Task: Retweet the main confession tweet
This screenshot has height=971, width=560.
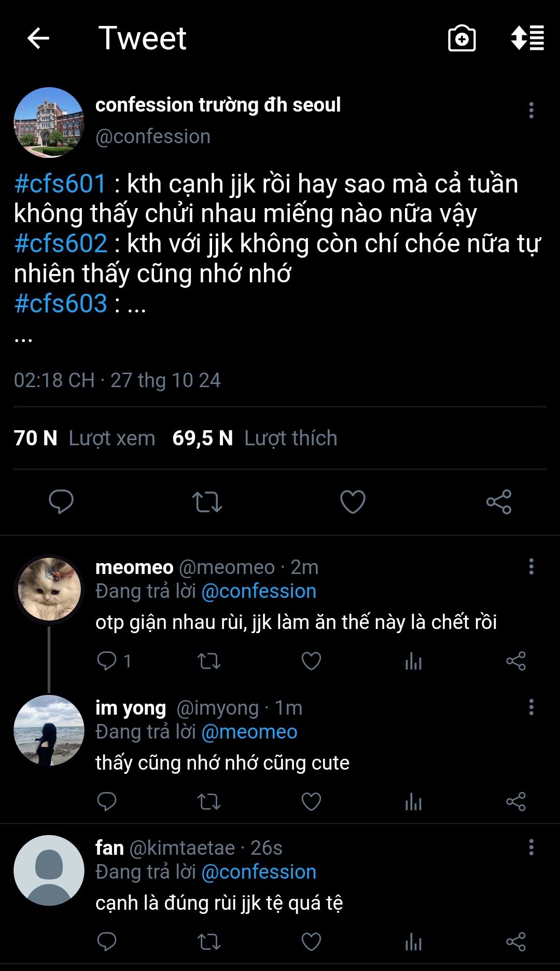Action: click(207, 502)
